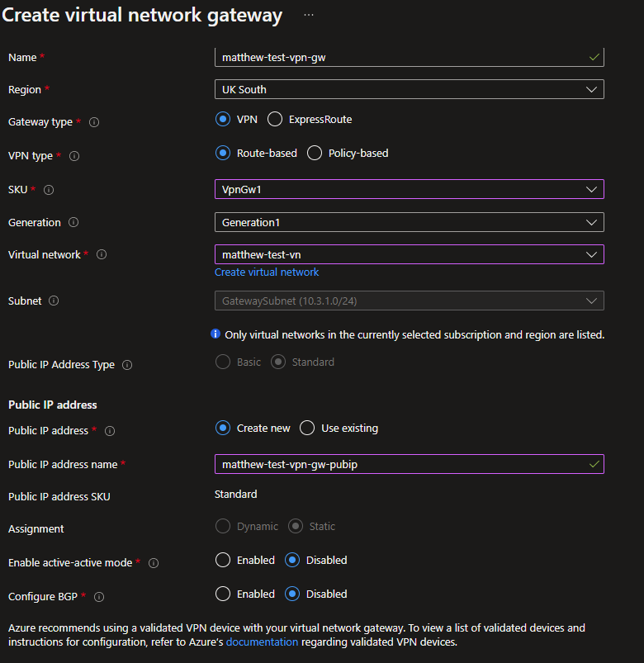Open the Gateway type info tooltip icon

93,122
